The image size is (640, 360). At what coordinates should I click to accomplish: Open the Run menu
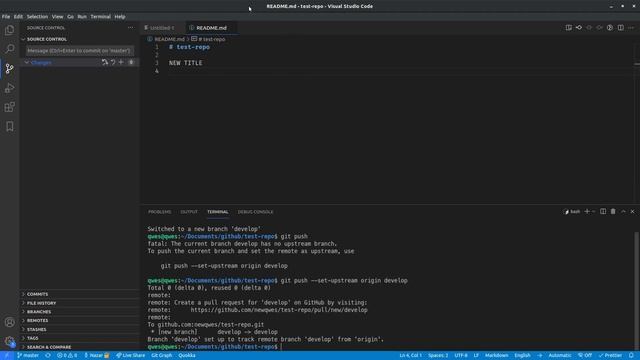click(x=82, y=17)
